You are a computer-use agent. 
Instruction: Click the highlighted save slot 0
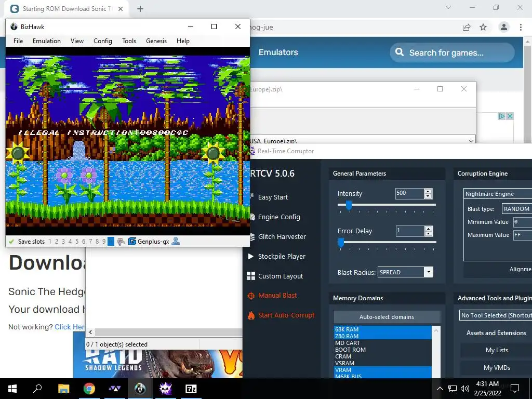tap(111, 242)
